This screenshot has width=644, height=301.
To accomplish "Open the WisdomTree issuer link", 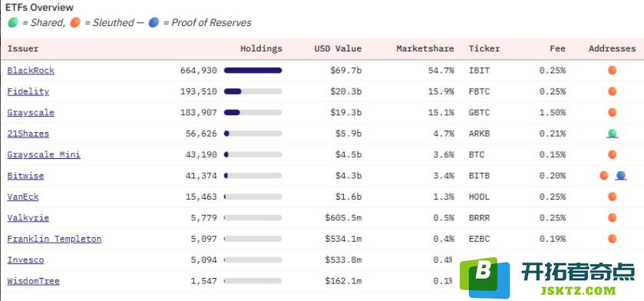I will click(x=33, y=281).
